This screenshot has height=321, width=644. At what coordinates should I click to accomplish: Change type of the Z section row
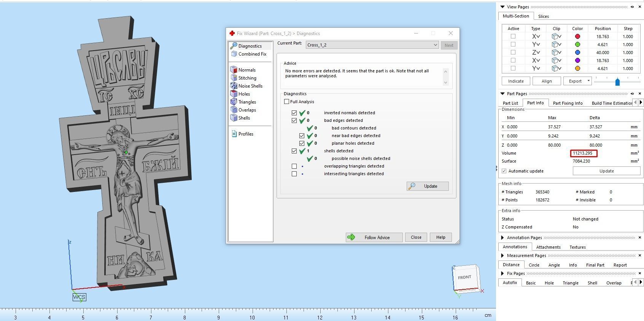click(536, 53)
